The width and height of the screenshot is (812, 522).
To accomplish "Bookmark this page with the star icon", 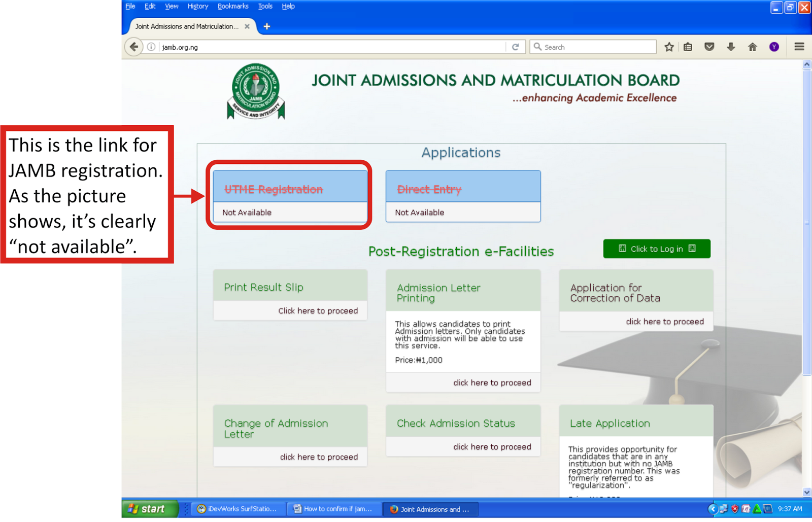I will (669, 47).
